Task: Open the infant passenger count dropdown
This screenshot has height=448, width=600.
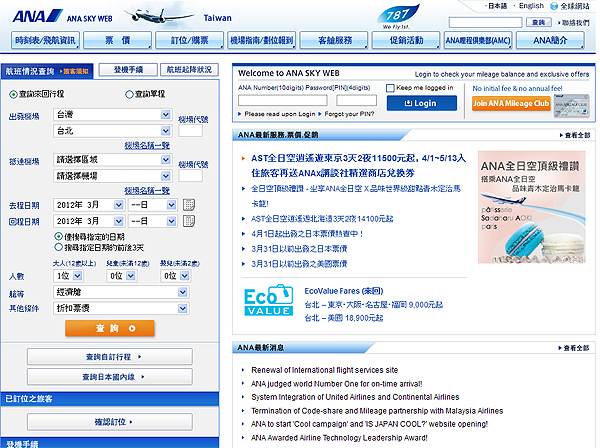Action: tap(175, 276)
